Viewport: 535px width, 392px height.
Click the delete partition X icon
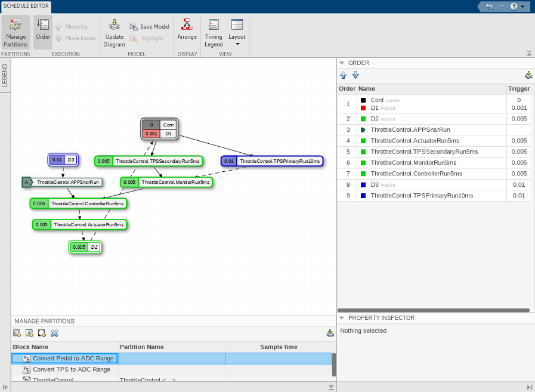pyautogui.click(x=55, y=334)
